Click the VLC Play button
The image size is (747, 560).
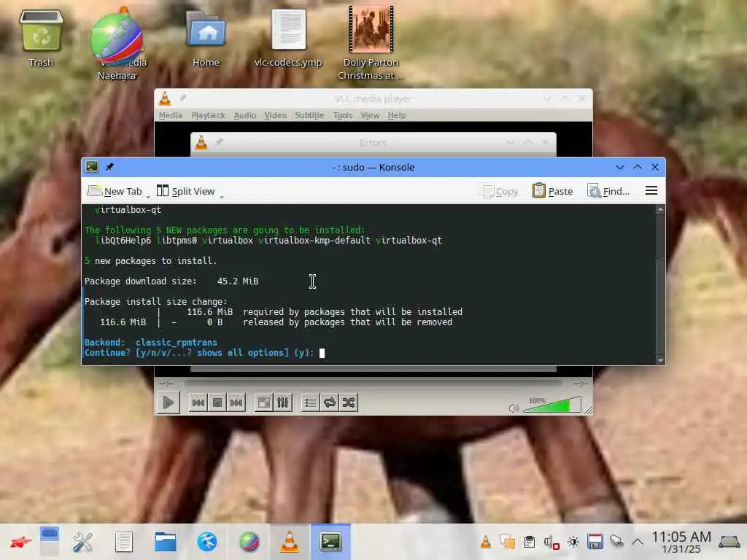point(169,402)
